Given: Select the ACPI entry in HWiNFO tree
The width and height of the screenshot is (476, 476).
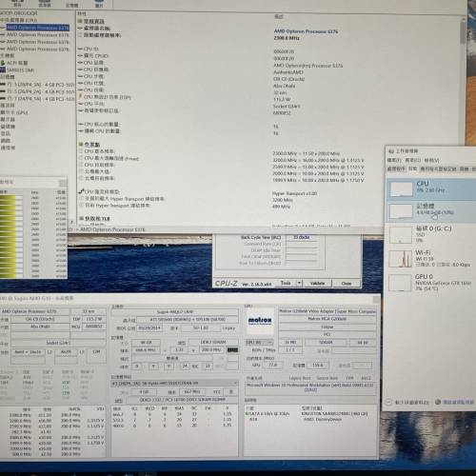Looking at the screenshot, I should coord(17,63).
